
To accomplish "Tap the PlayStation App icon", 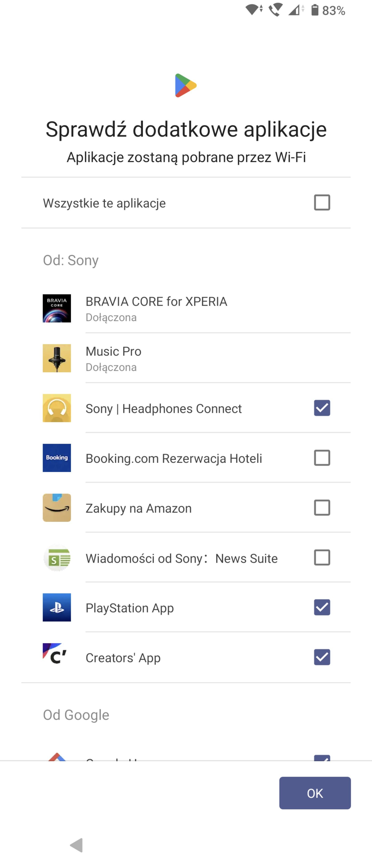I will point(57,608).
